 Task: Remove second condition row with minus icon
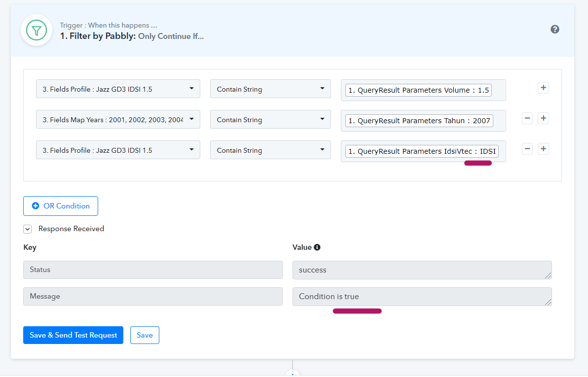tap(527, 118)
